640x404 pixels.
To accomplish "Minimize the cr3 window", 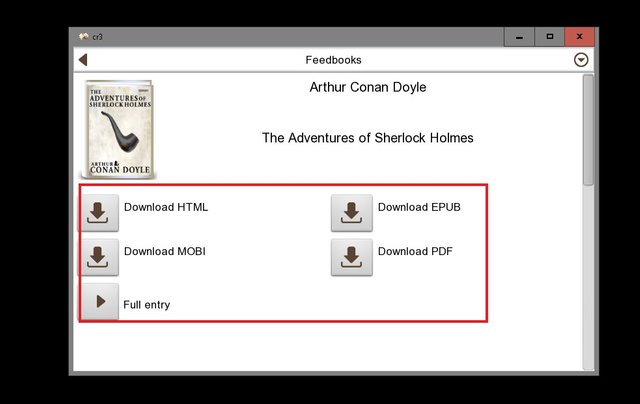I will (519, 37).
